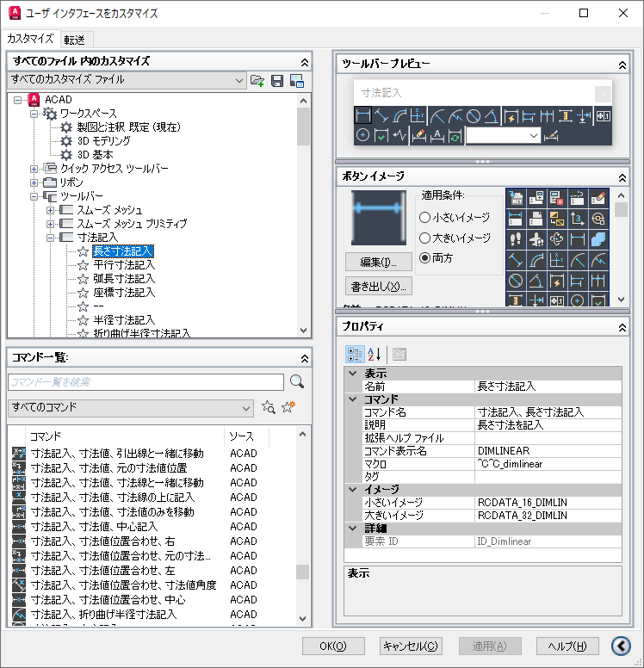Click 書き出し(X)... button
This screenshot has width=644, height=668.
tap(379, 287)
